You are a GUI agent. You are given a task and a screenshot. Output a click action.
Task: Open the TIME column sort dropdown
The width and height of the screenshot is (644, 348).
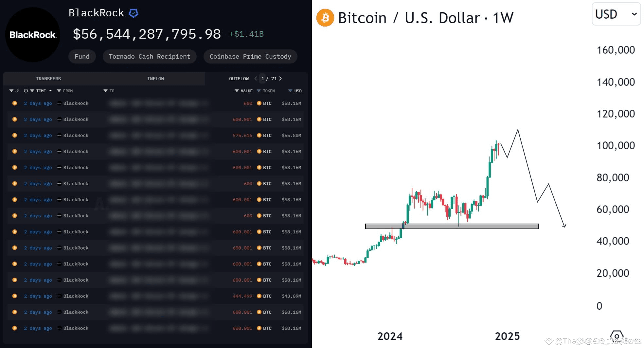[x=51, y=91]
